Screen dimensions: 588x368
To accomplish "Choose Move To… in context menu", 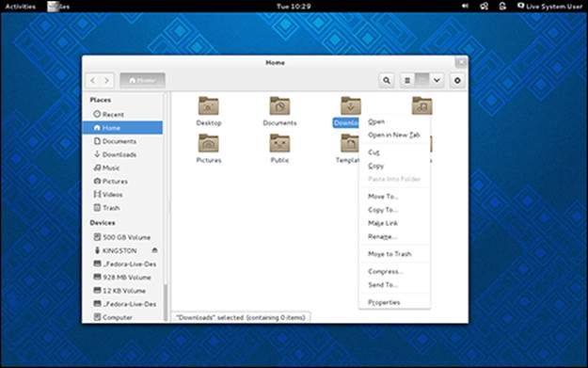I will (394, 196).
